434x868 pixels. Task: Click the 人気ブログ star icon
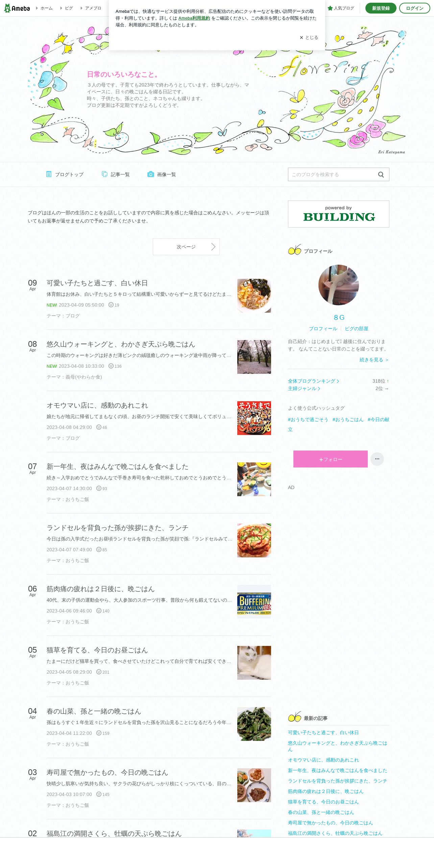[x=330, y=8]
